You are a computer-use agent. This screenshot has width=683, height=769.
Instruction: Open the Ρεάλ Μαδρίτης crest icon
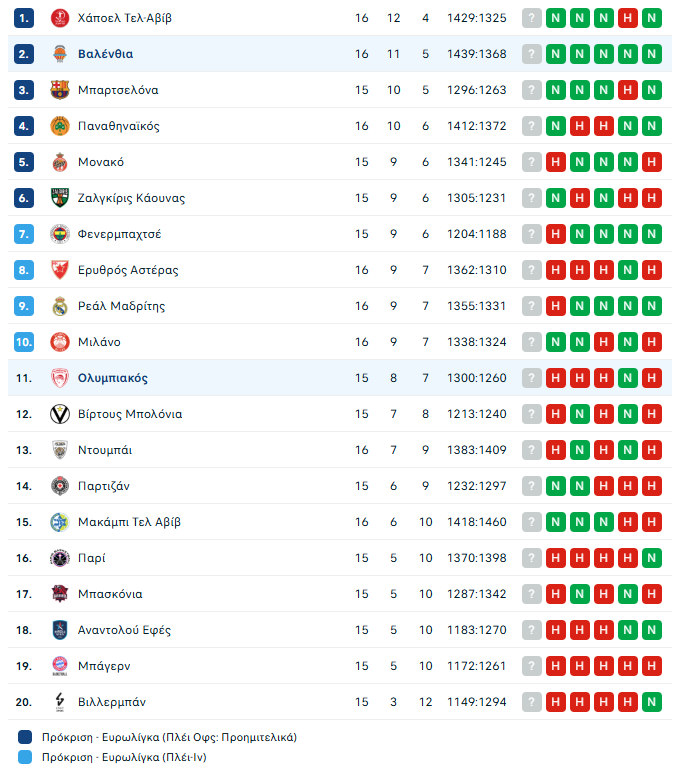point(59,306)
